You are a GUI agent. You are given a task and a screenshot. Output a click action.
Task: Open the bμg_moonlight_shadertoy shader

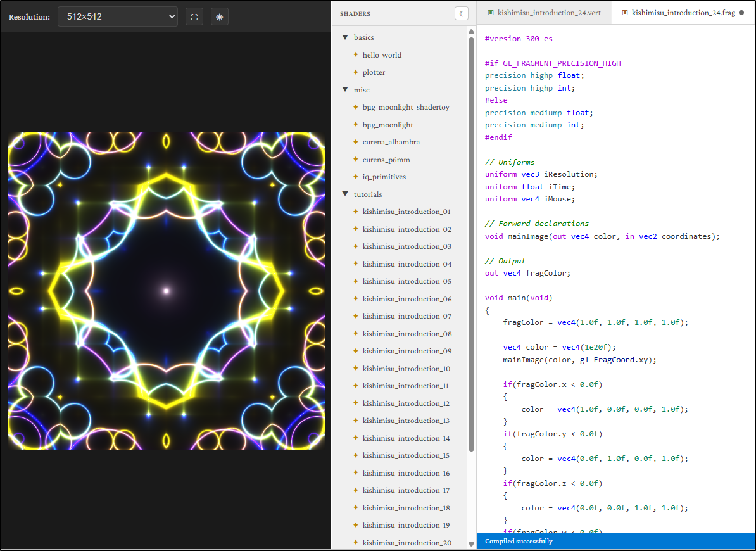tap(406, 107)
